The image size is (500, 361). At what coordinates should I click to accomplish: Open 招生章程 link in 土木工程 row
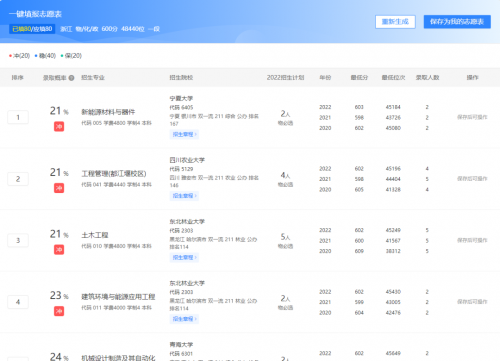[184, 257]
